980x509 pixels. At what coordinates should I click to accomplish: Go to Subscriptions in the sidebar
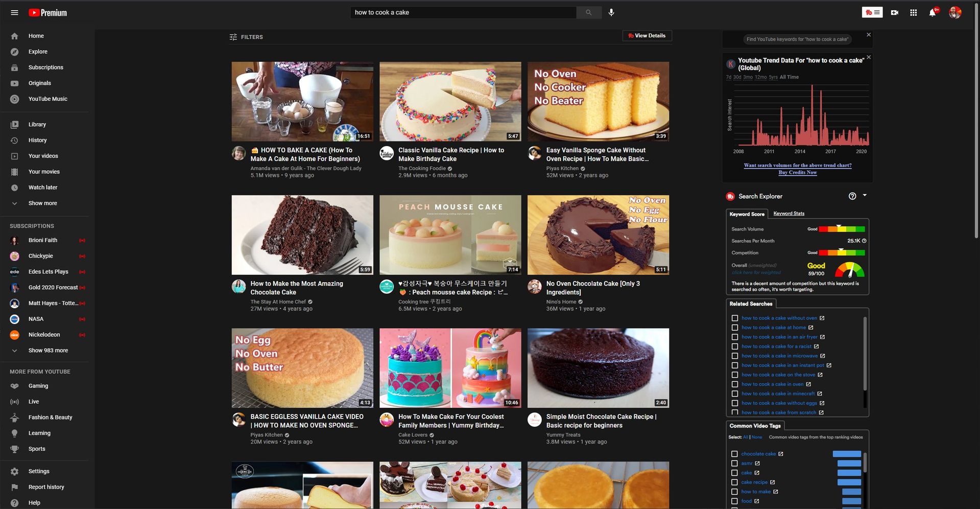coord(45,67)
